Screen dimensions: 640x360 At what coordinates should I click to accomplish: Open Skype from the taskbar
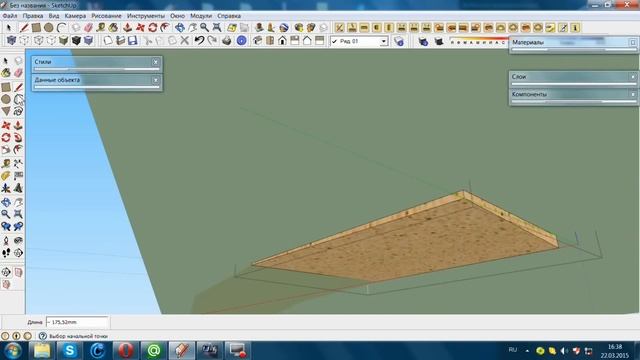tap(70, 351)
